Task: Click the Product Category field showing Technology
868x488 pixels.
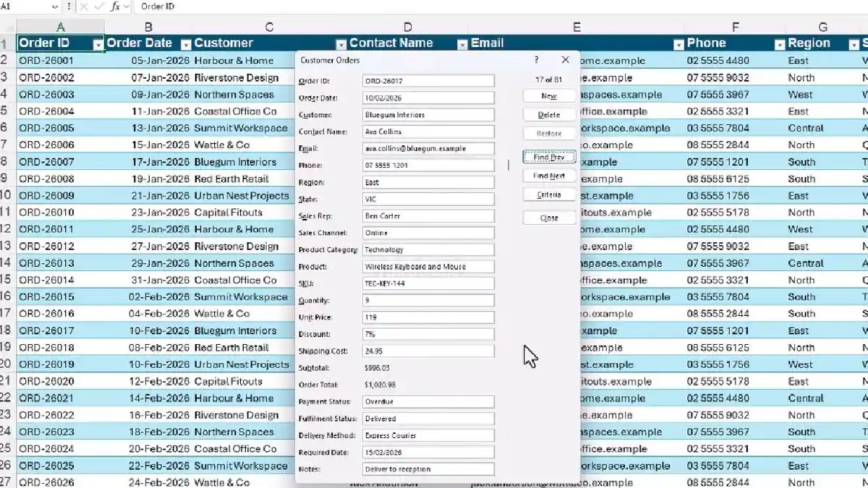Action: click(x=428, y=249)
